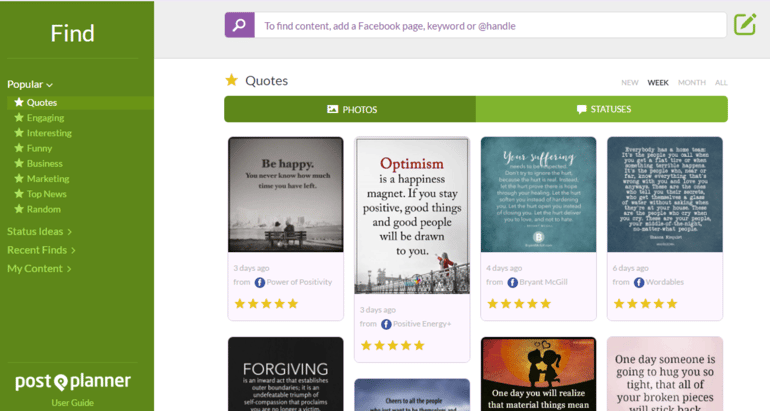Open the Optimism quote photo
Screen dimensions: 770x411
click(x=412, y=216)
